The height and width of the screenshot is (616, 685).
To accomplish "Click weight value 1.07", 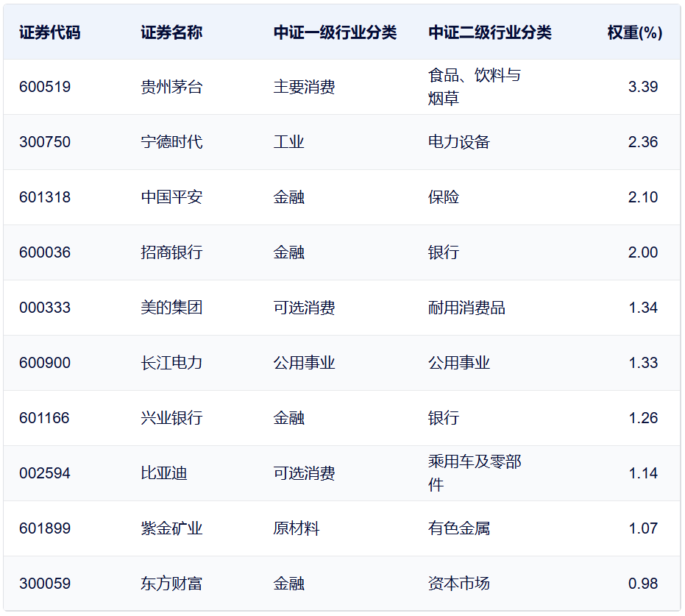I will [642, 528].
